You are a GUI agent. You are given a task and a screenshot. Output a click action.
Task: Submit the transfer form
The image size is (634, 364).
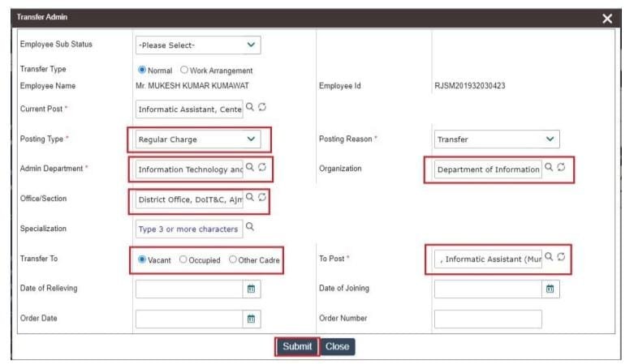point(297,347)
